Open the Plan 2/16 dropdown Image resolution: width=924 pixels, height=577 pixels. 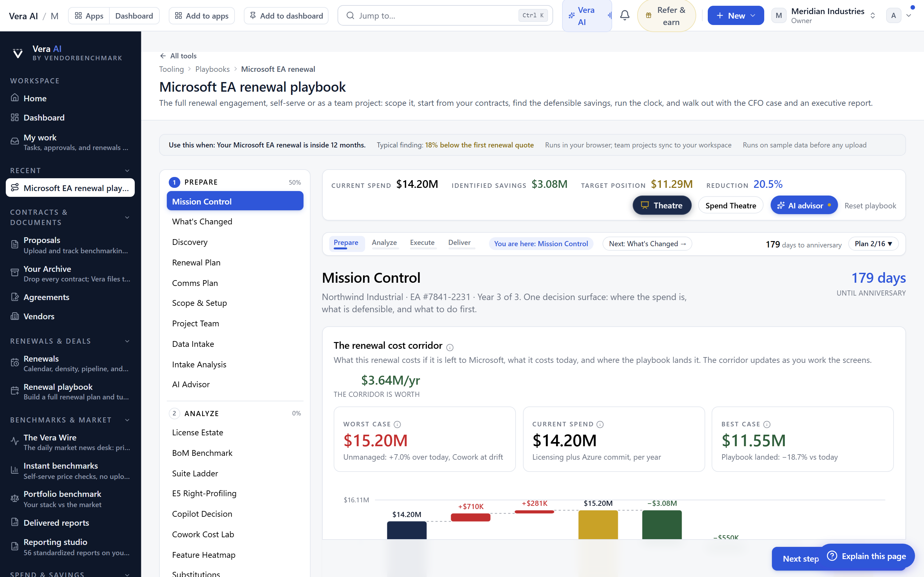pos(873,244)
